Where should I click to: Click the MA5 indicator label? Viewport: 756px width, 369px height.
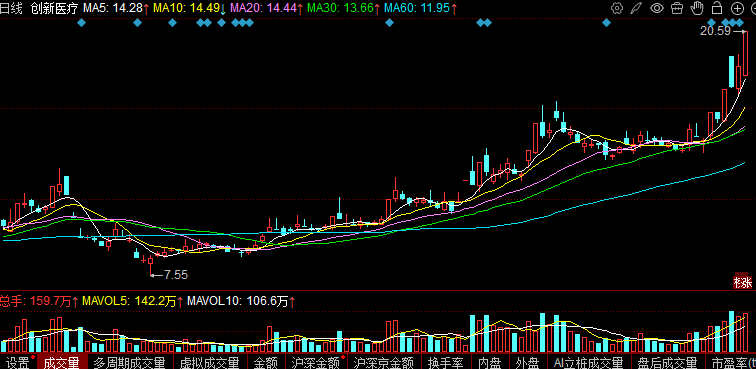95,8
